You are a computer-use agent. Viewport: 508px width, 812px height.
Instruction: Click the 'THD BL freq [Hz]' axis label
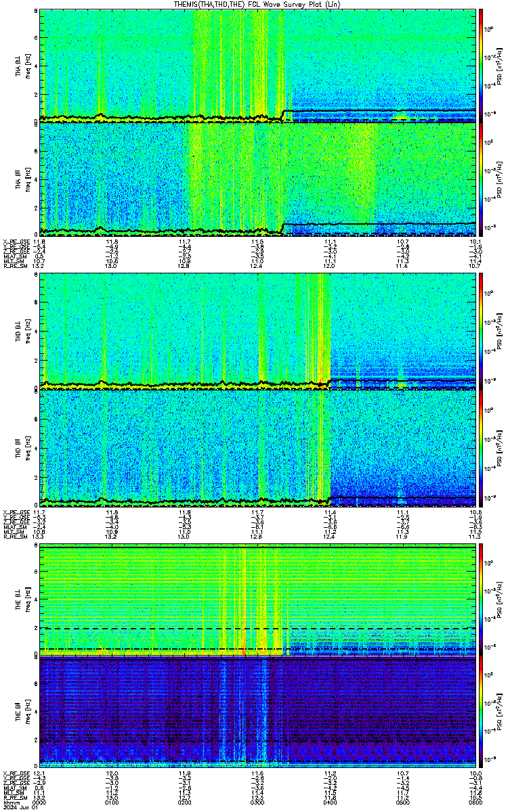point(22,332)
